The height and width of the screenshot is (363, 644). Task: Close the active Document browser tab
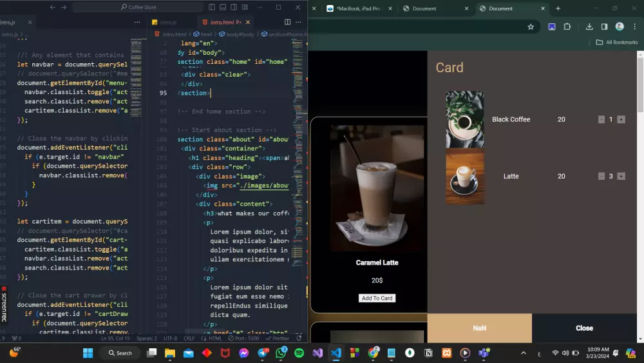click(543, 8)
